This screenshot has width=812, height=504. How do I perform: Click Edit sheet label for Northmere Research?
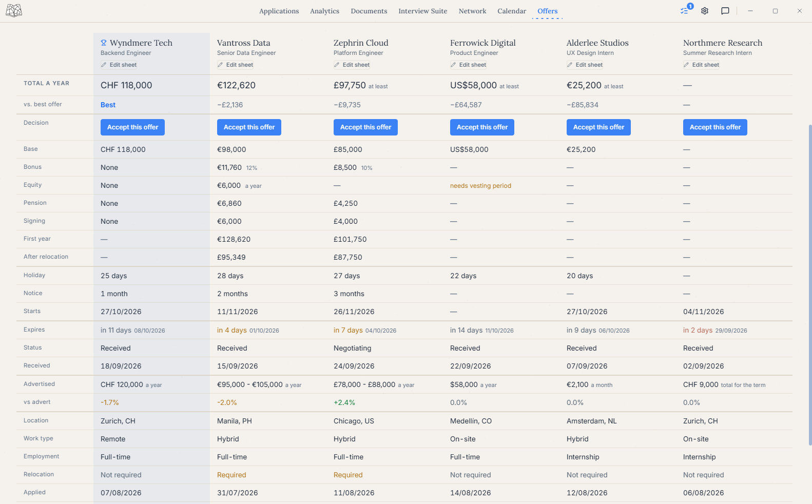pyautogui.click(x=706, y=65)
